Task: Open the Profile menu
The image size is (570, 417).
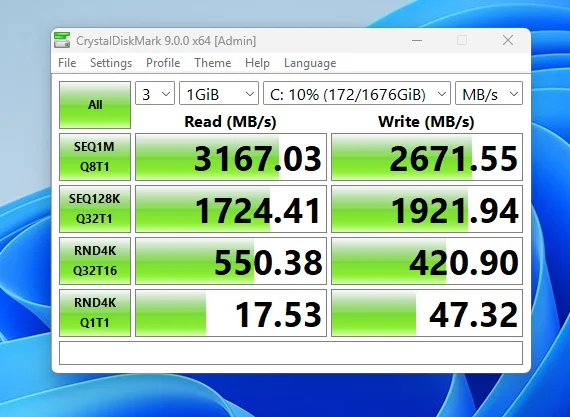Action: coord(163,63)
